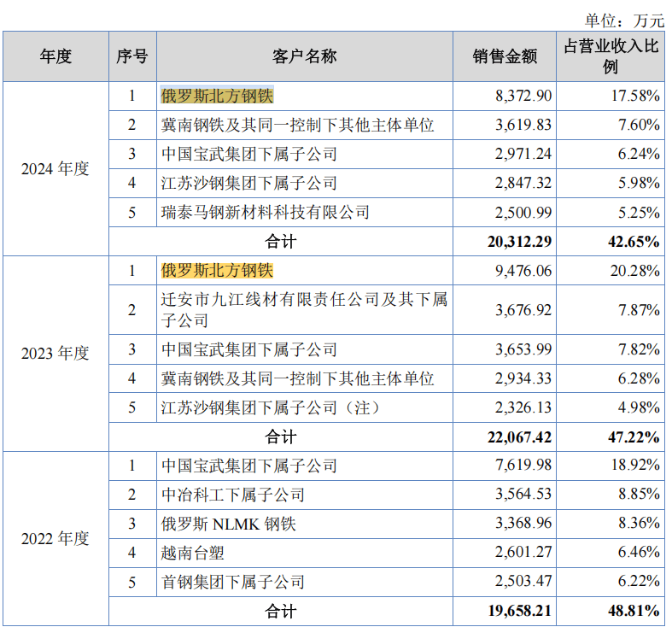This screenshot has width=672, height=627.
Task: Click the 年度 column header
Action: tap(56, 56)
